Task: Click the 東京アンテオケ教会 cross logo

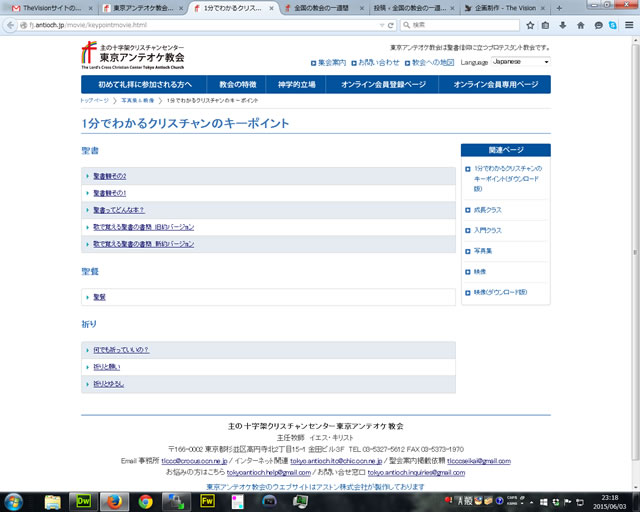Action: [88, 54]
